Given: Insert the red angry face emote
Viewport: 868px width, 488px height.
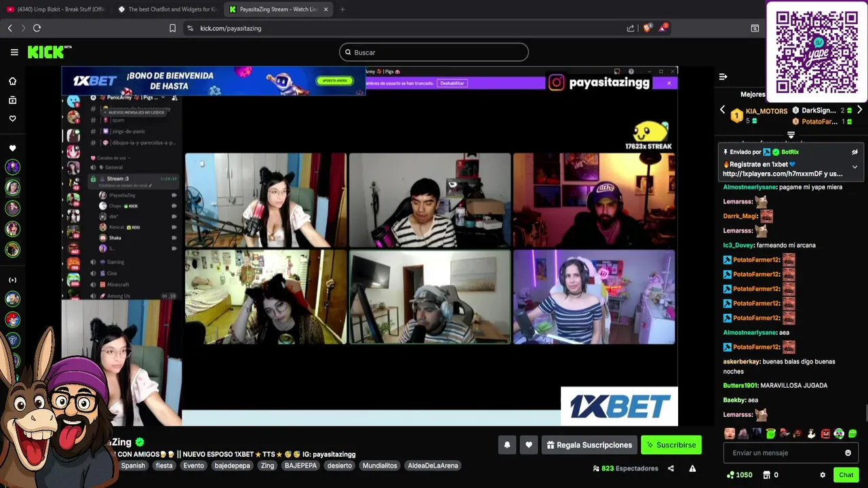Looking at the screenshot, I should click(825, 434).
